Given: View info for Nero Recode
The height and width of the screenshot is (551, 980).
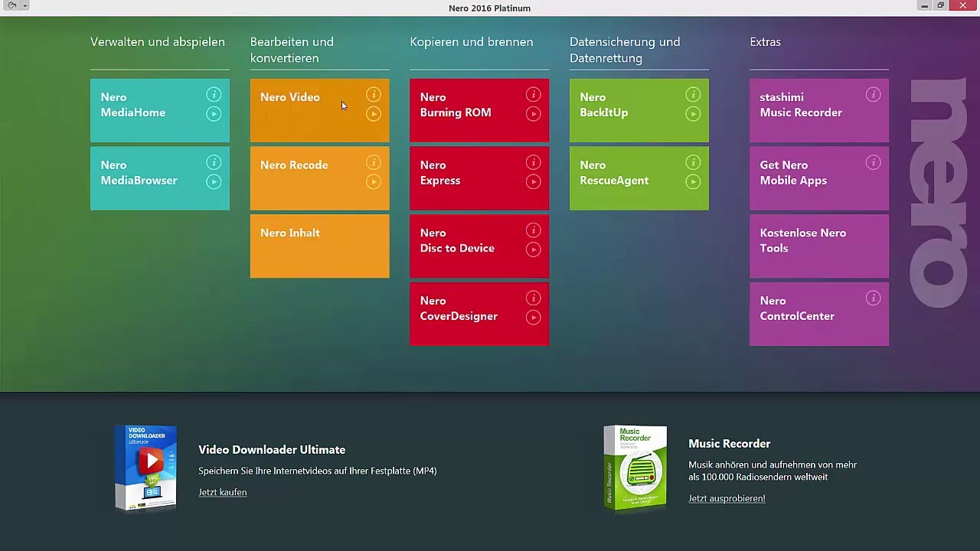Looking at the screenshot, I should pos(374,162).
